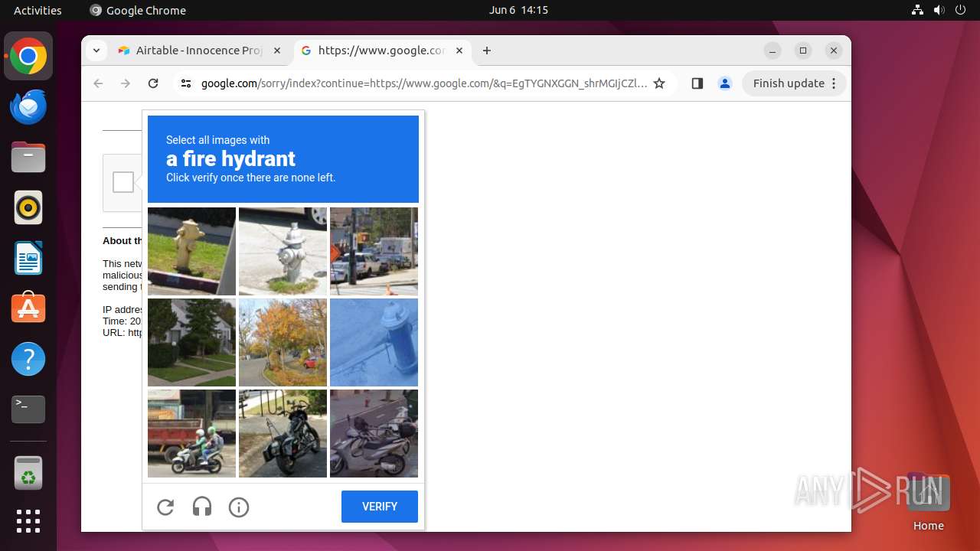Open the volume indicator in top bar

pyautogui.click(x=939, y=10)
